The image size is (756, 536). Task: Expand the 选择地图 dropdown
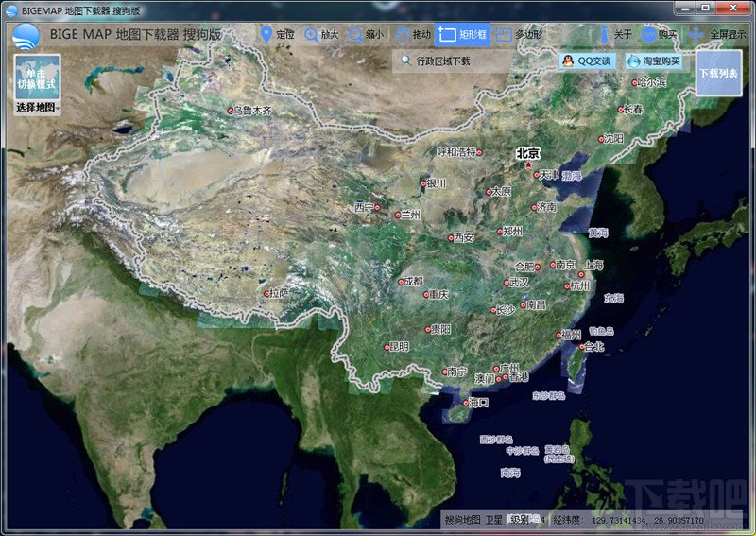(38, 108)
